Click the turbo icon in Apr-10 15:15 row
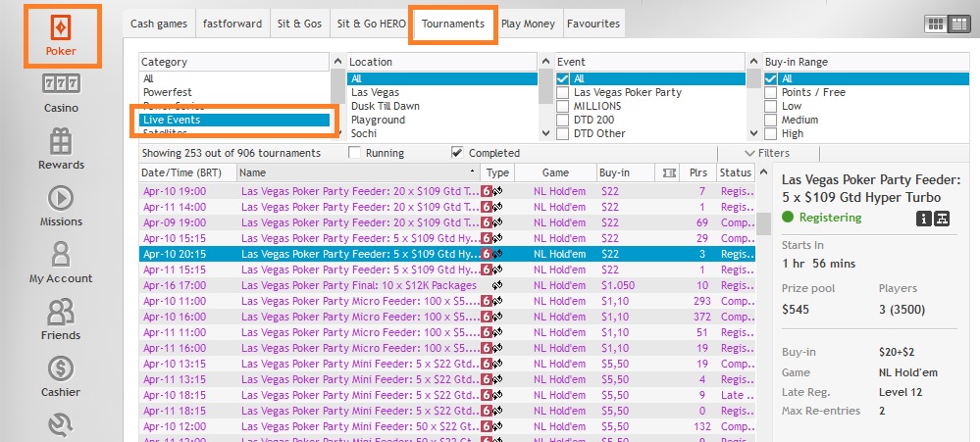 coord(498,238)
